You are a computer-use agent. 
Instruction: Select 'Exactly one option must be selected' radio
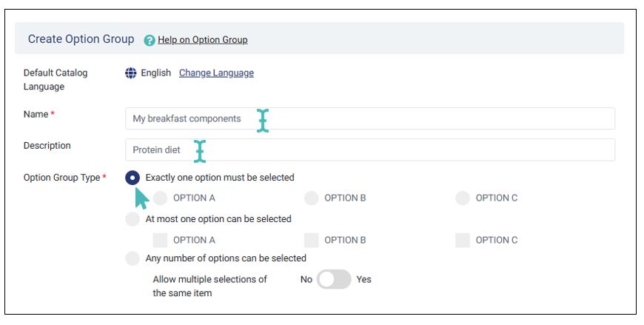tap(133, 178)
